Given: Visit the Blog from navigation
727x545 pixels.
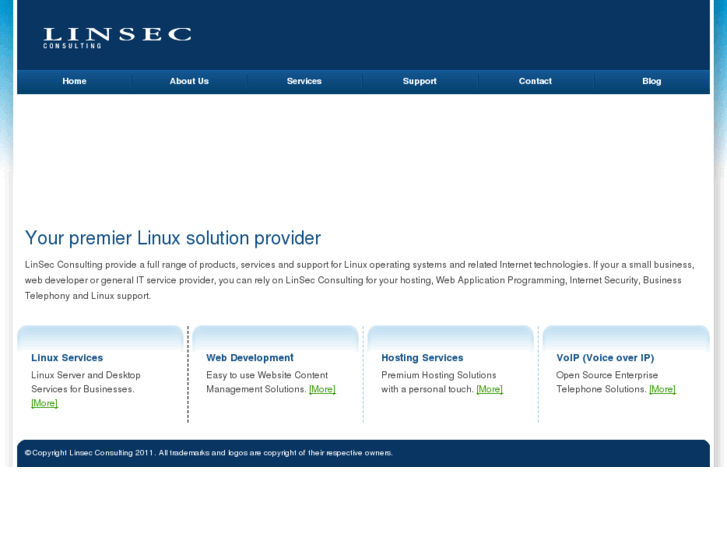Looking at the screenshot, I should (x=651, y=81).
